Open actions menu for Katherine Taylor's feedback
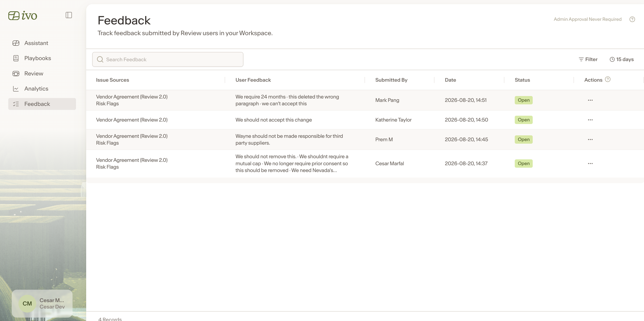Screen dimensions: 644x321 point(590,120)
